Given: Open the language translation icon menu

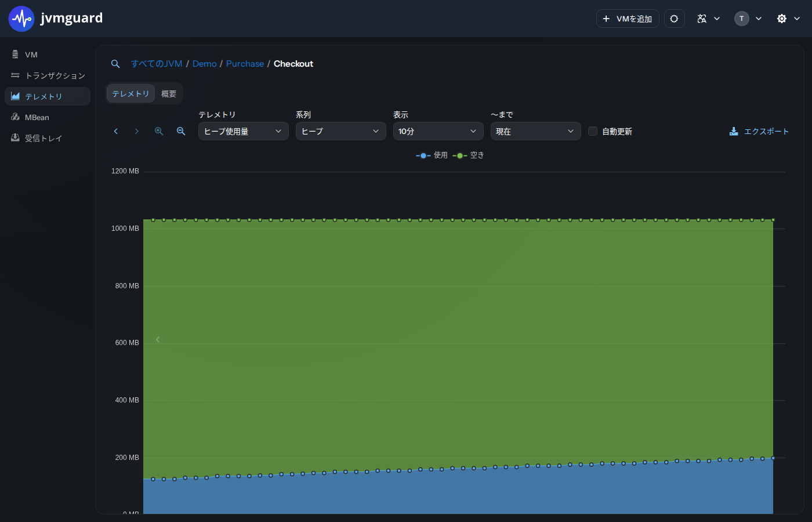Looking at the screenshot, I should click(x=702, y=19).
